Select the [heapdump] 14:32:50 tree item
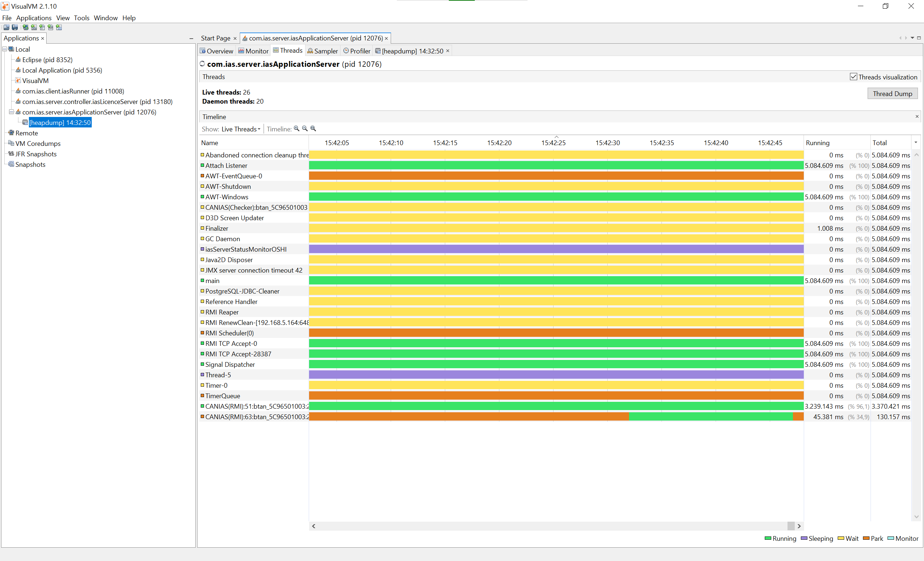The height and width of the screenshot is (561, 924). [60, 123]
